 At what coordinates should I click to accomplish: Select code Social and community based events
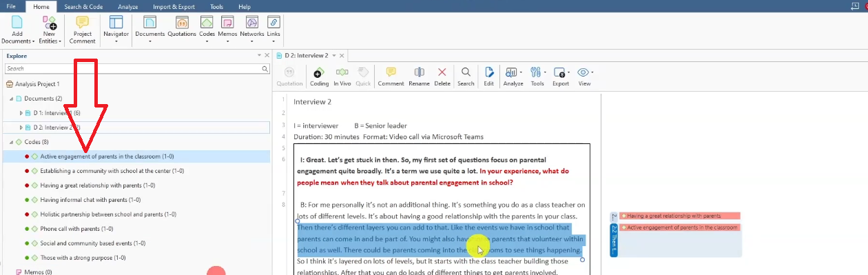[x=93, y=243]
